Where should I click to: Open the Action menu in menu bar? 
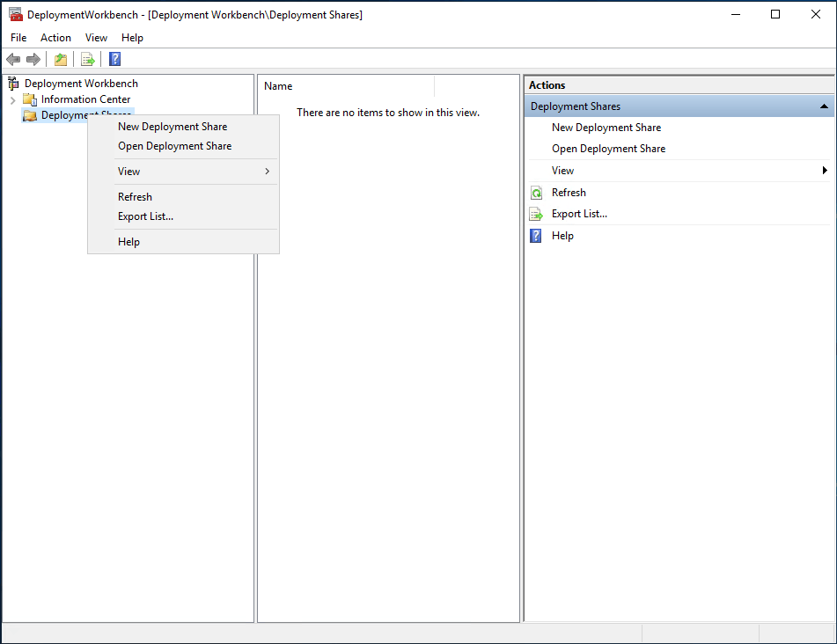tap(55, 38)
